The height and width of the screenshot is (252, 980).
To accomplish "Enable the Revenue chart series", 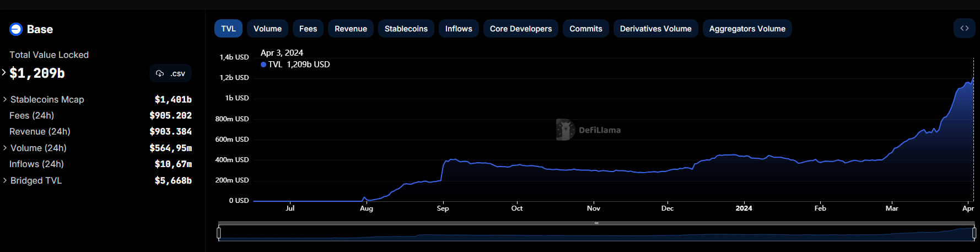I will point(351,29).
